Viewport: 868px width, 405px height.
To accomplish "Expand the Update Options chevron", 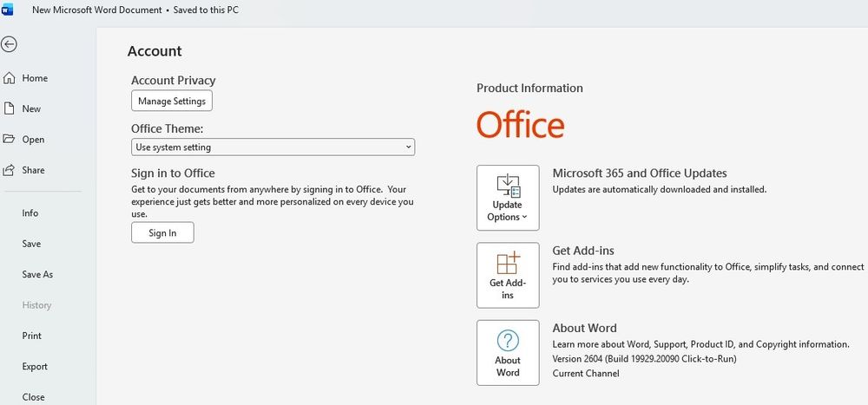I will pos(524,218).
